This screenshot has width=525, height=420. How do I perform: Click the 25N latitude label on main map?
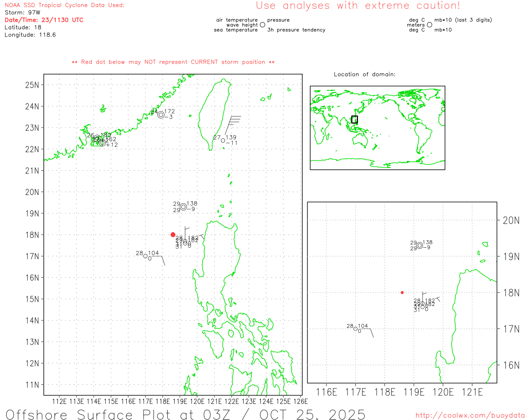[x=32, y=85]
